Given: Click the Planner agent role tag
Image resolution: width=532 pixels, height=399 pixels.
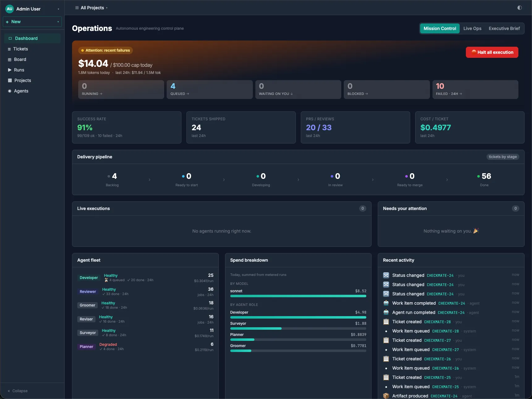Looking at the screenshot, I should 86,347.
